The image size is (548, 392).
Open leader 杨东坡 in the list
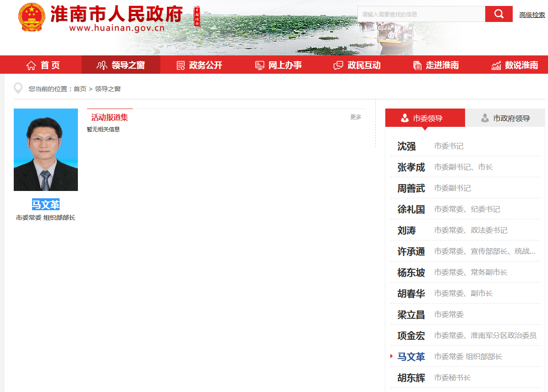411,272
